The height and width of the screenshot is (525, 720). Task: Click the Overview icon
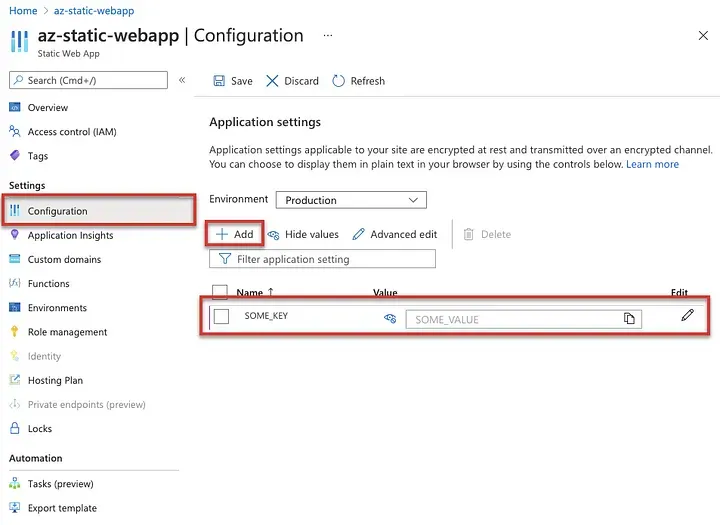pos(15,107)
